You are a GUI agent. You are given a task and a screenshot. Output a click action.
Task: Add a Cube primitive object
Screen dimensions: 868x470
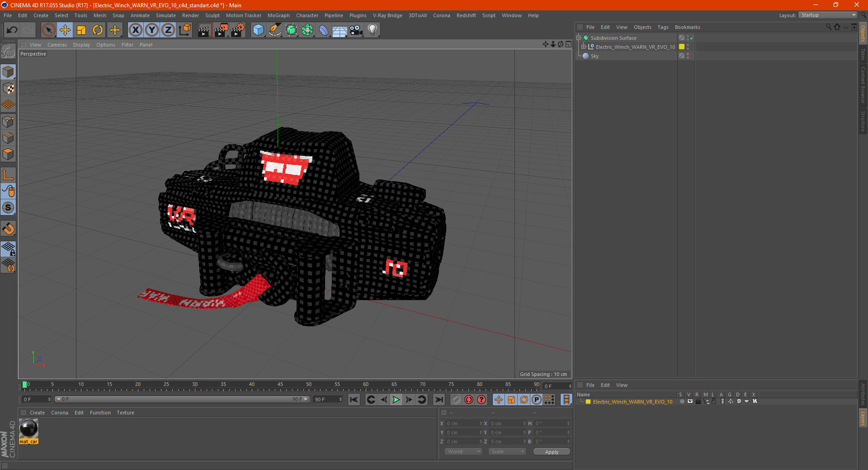(x=258, y=30)
